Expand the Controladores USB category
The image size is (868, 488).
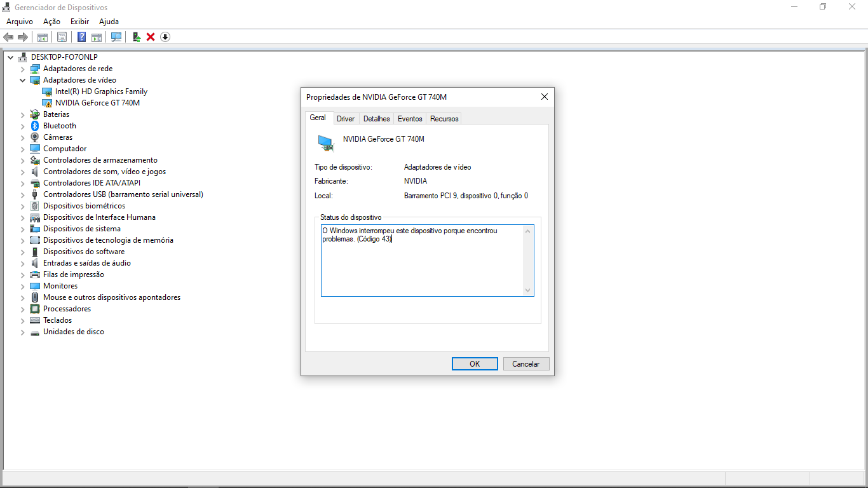(x=22, y=194)
